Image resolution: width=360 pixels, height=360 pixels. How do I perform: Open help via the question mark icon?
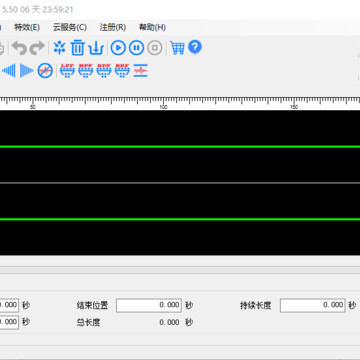pos(195,47)
